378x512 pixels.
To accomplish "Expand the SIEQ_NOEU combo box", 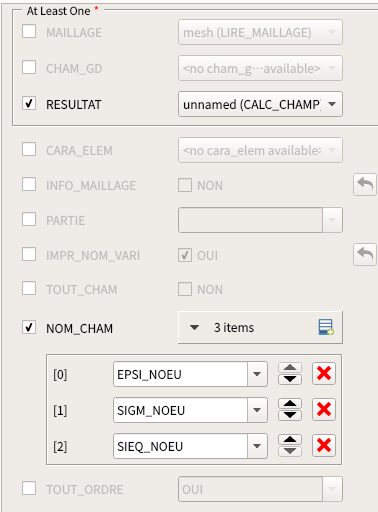I will pos(257,446).
